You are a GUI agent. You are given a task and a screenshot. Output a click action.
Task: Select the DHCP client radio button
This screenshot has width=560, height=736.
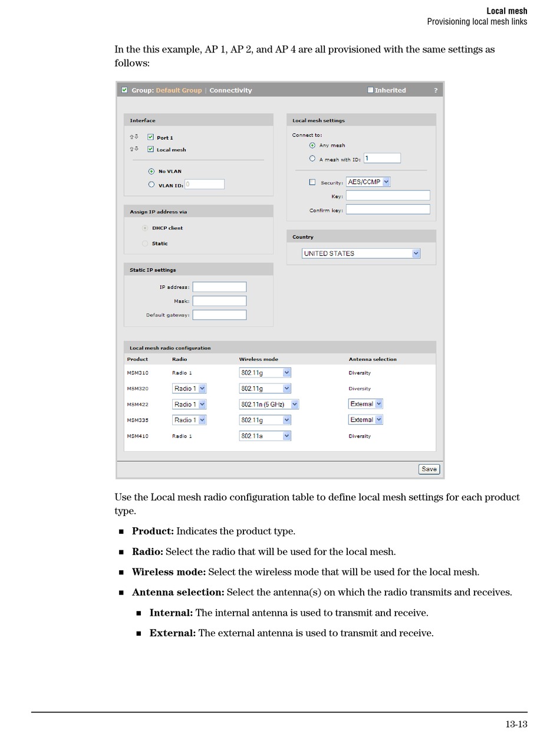145,228
